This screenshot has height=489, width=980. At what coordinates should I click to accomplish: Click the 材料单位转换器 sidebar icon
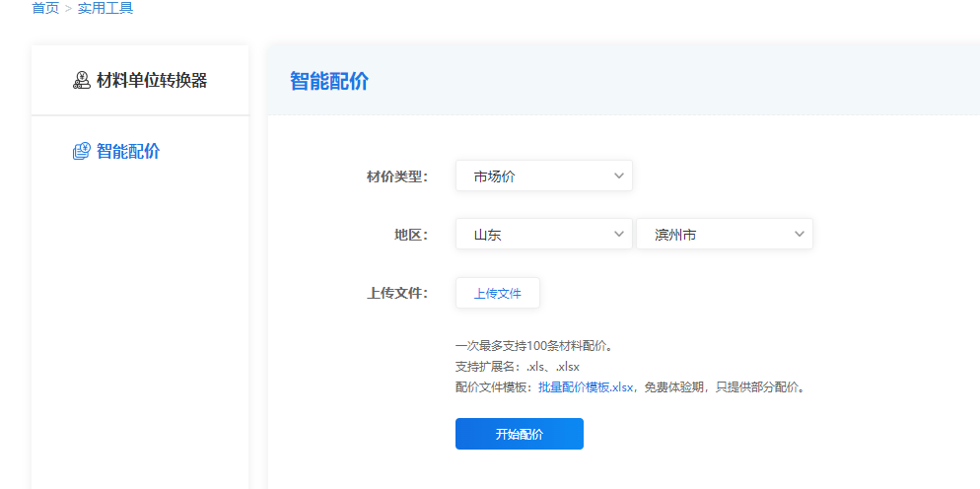tap(82, 81)
